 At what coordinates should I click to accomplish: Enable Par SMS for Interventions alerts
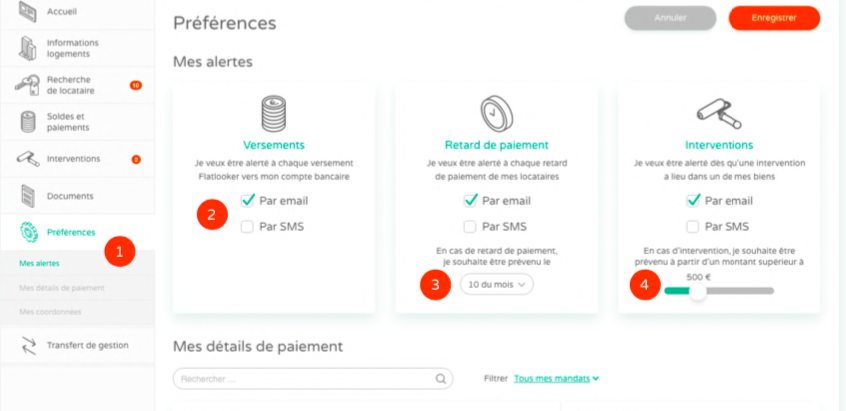693,227
